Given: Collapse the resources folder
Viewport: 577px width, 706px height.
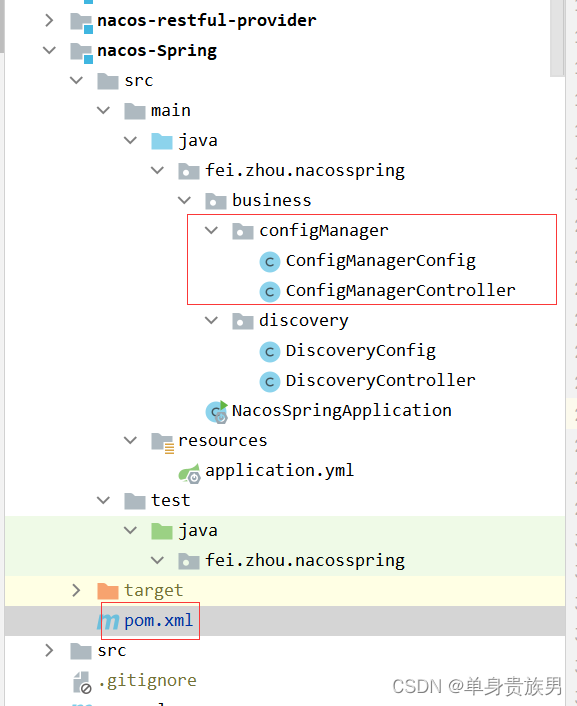Looking at the screenshot, I should (x=131, y=440).
